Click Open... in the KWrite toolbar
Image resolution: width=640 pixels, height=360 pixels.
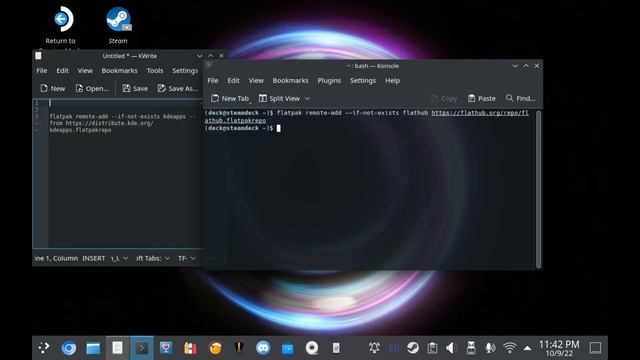pyautogui.click(x=92, y=88)
